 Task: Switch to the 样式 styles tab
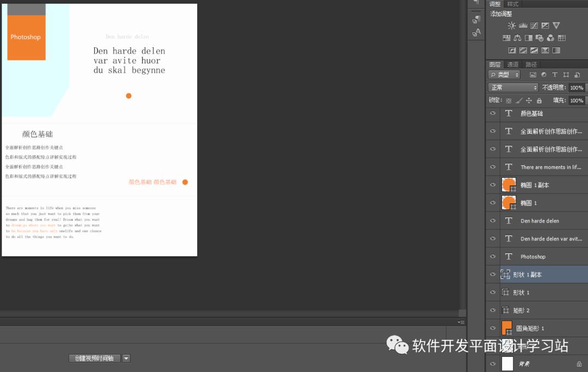512,4
